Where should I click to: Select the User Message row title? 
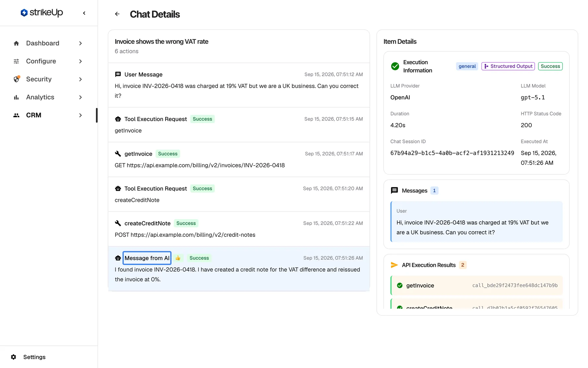coord(143,75)
